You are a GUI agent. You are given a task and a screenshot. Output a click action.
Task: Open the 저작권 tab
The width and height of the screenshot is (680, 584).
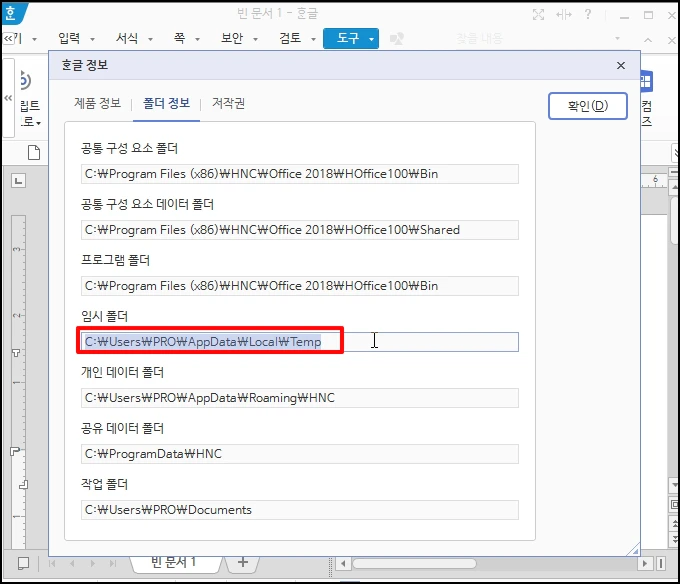229,103
